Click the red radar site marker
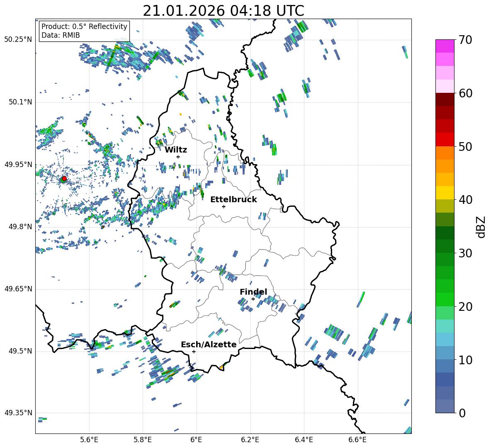Image resolution: width=491 pixels, height=448 pixels. point(64,179)
